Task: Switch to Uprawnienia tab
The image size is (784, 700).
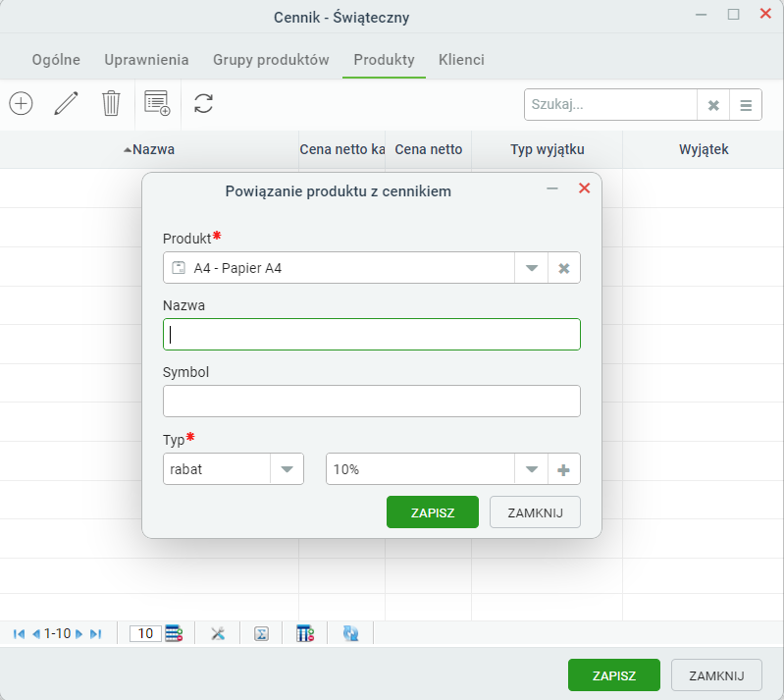Action: point(146,60)
